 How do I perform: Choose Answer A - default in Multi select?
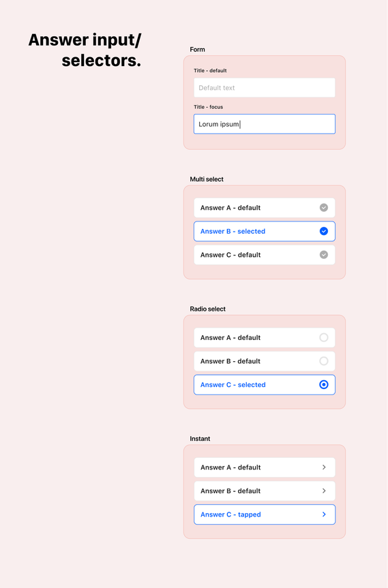point(265,208)
